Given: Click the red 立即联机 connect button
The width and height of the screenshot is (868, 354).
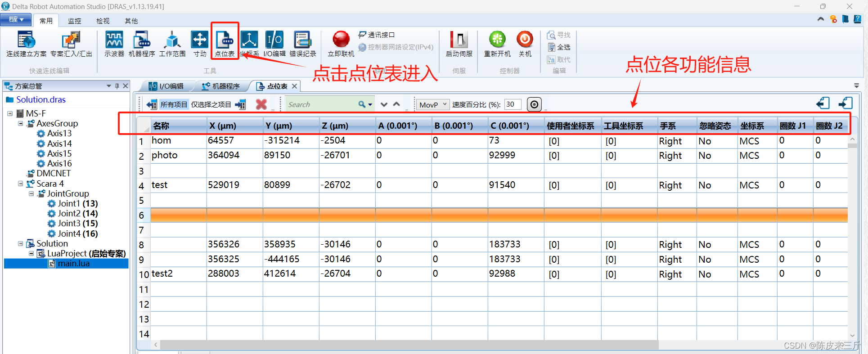Looking at the screenshot, I should pos(341,44).
